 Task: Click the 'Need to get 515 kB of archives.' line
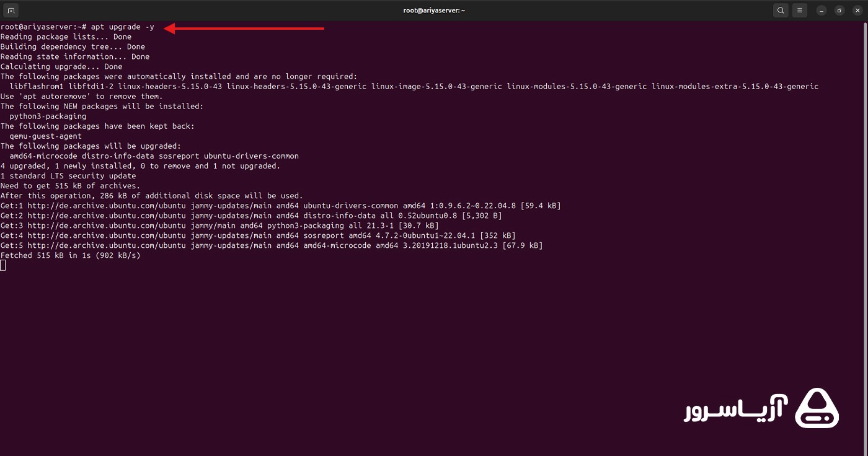[x=70, y=185]
